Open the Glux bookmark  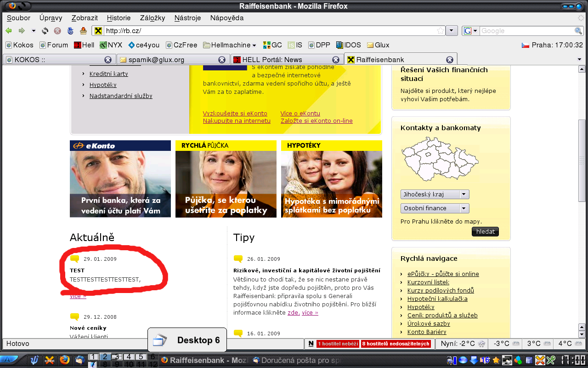378,45
